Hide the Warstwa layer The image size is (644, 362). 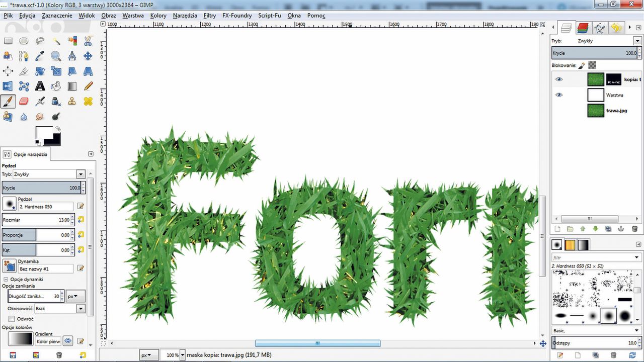point(558,95)
